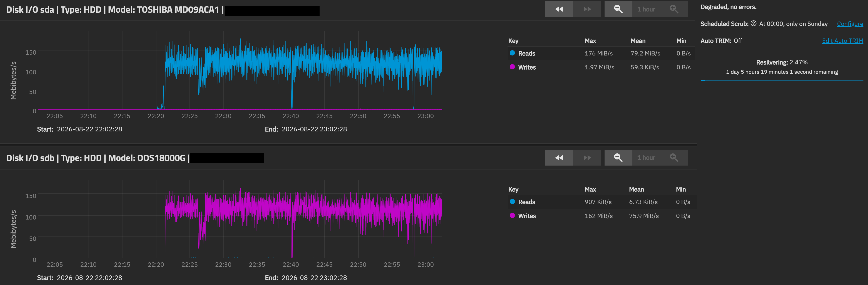
Task: Click the Resilvering progress bar
Action: pyautogui.click(x=782, y=80)
